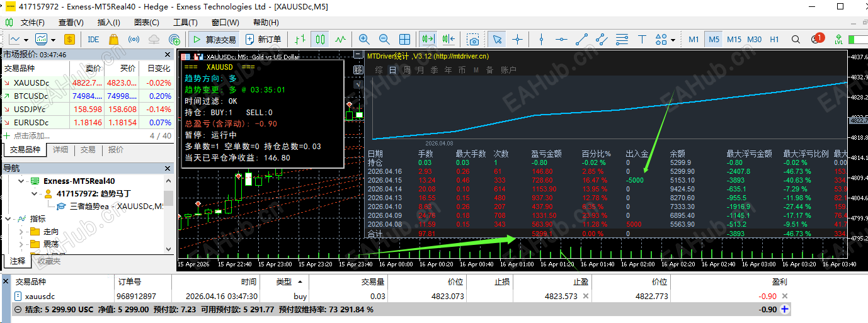Collapse the Exness-MT5Real40 tree node
The width and height of the screenshot is (868, 323).
point(21,181)
